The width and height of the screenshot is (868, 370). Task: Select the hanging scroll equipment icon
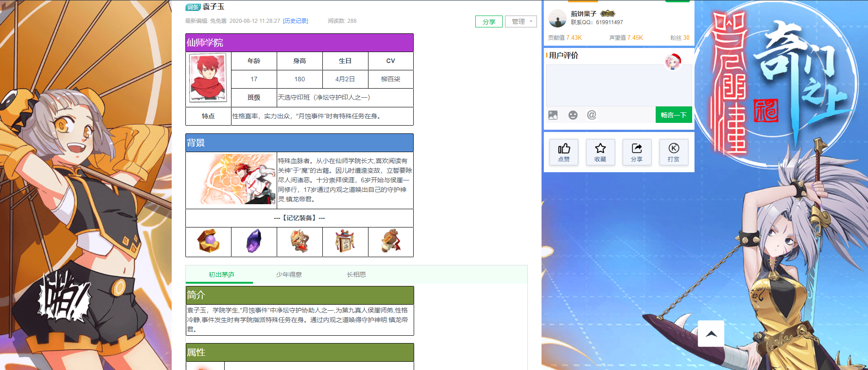345,241
